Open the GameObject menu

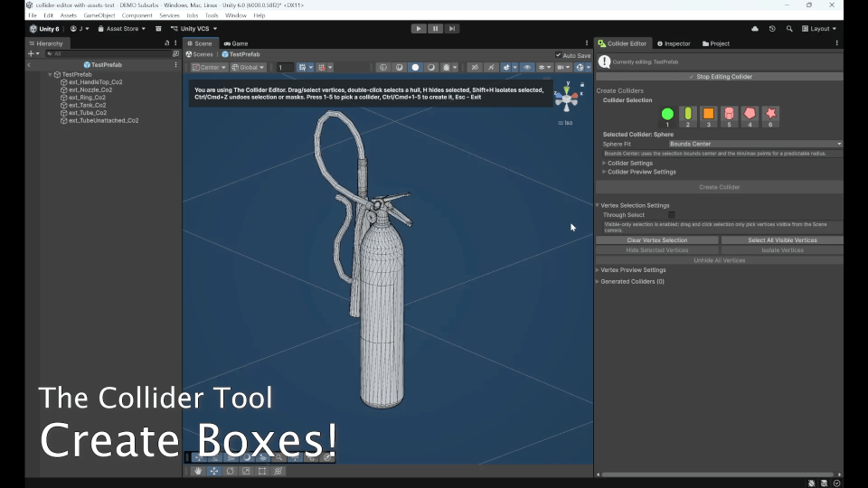pyautogui.click(x=99, y=15)
